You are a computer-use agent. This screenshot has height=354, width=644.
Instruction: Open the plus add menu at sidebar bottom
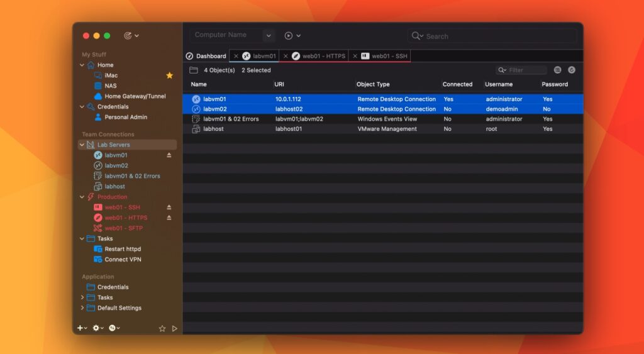coord(81,328)
